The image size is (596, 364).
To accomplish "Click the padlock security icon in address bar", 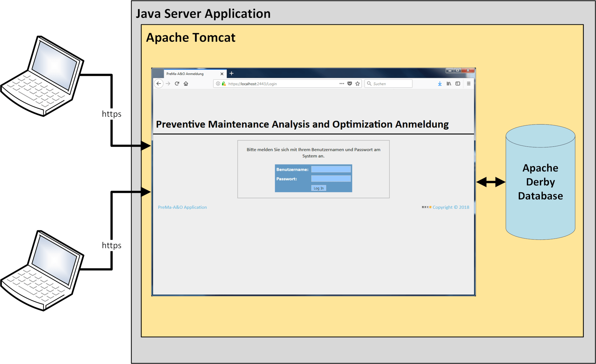I will (x=224, y=84).
